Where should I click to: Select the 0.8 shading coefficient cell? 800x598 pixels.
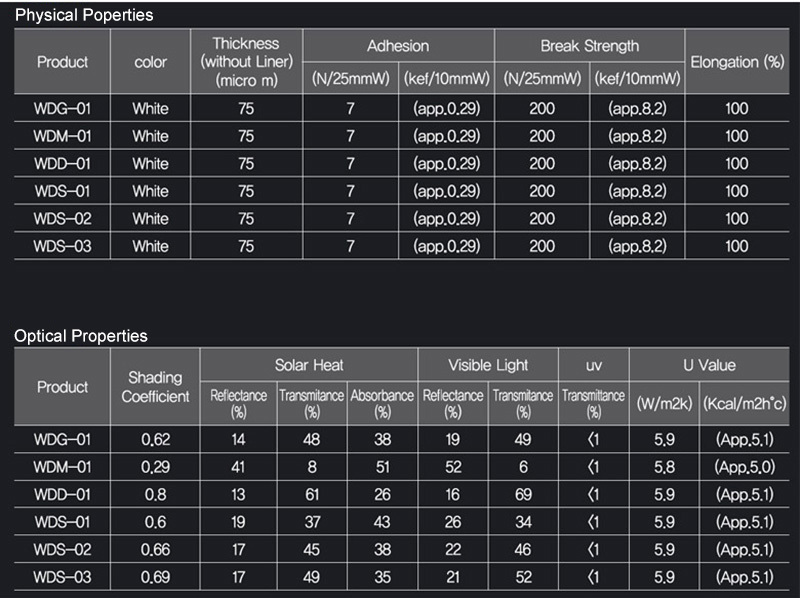(155, 494)
